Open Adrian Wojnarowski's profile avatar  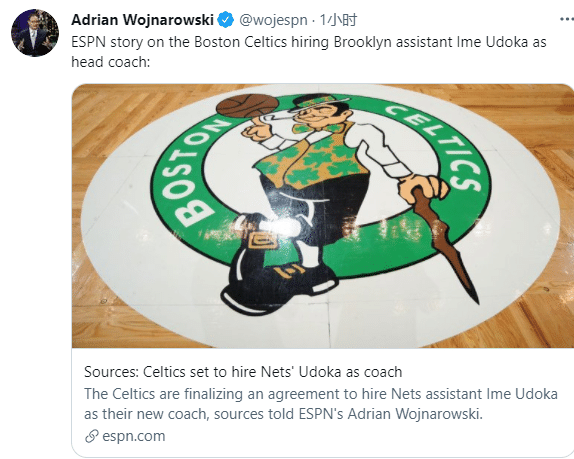pos(35,33)
